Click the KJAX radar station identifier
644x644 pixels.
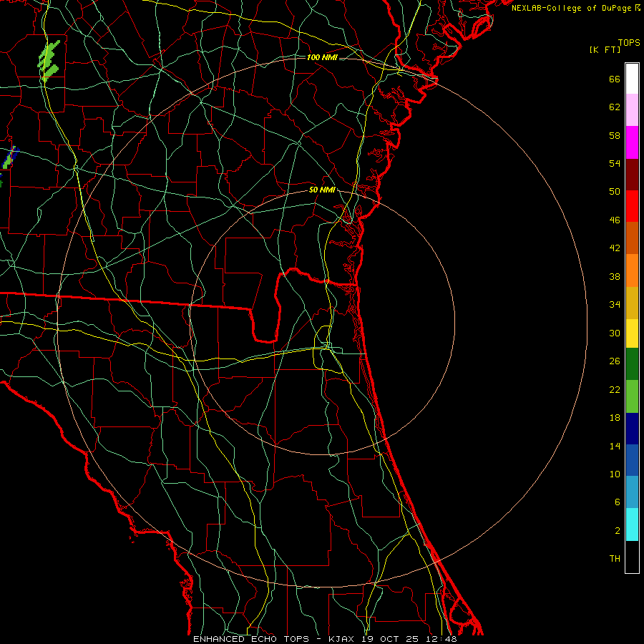click(x=343, y=639)
